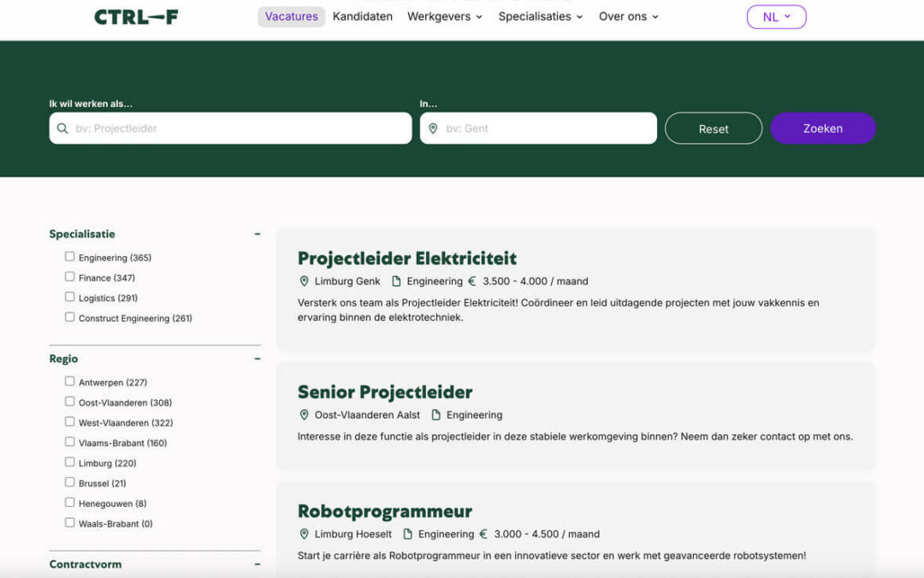This screenshot has width=924, height=578.
Task: Go to the Vacatures tab
Action: 291,16
